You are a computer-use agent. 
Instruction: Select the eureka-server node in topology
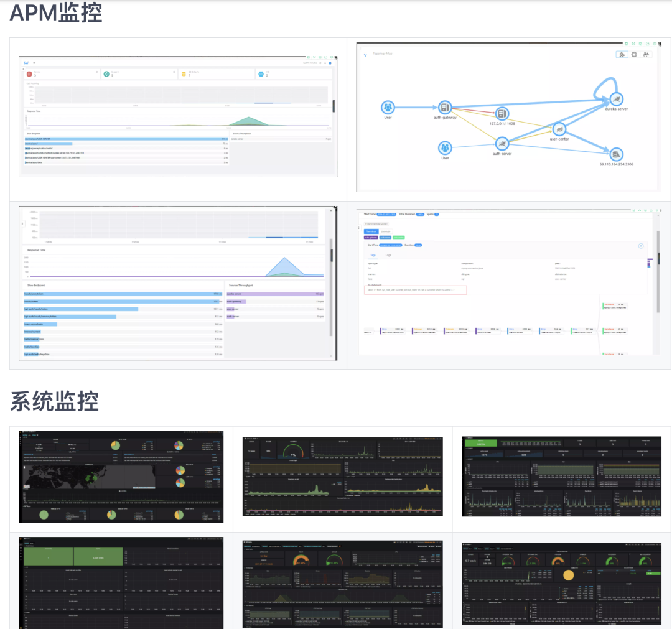(x=616, y=100)
